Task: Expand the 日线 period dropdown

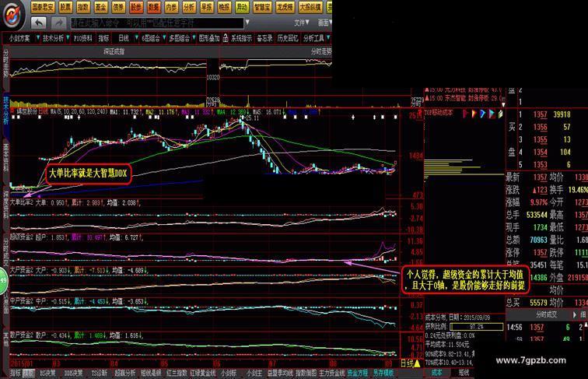Action: pos(137,38)
